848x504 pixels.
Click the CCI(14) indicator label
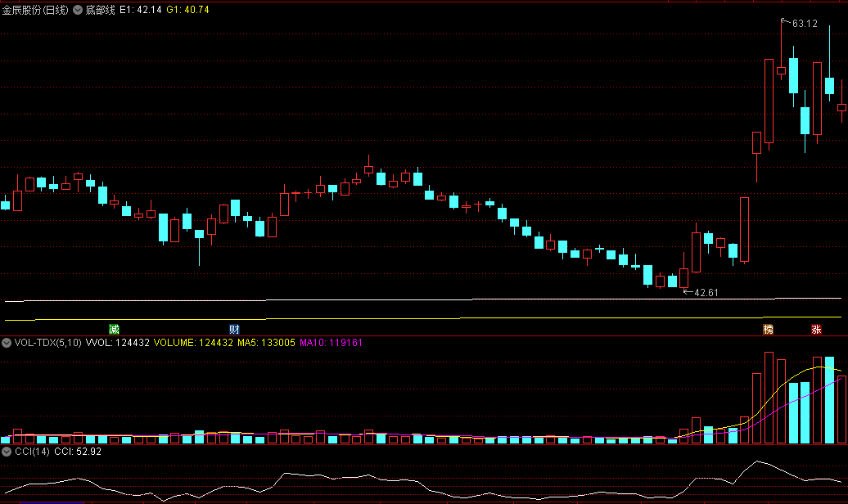32,452
